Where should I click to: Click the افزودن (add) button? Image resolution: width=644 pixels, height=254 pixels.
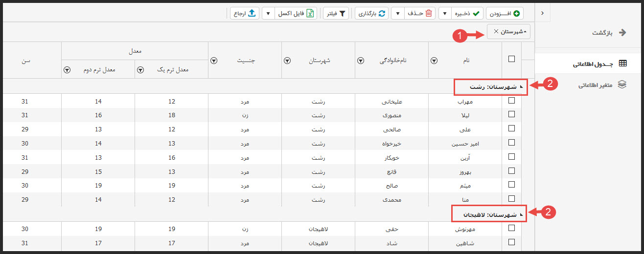click(505, 13)
